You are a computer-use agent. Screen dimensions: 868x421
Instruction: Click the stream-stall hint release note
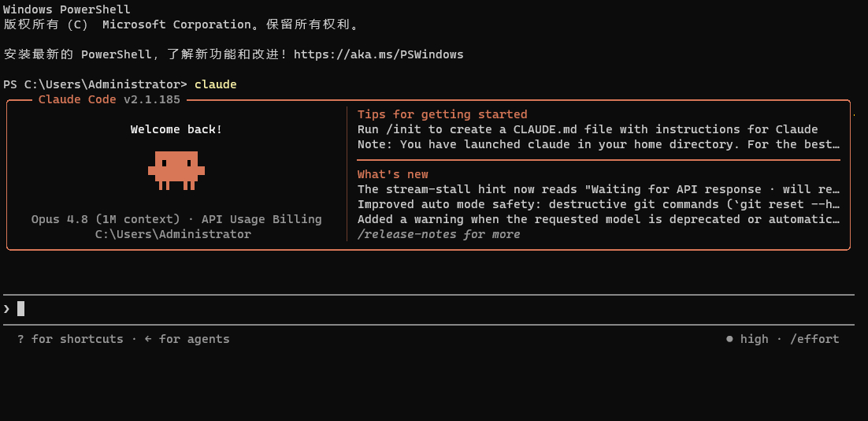coord(599,189)
